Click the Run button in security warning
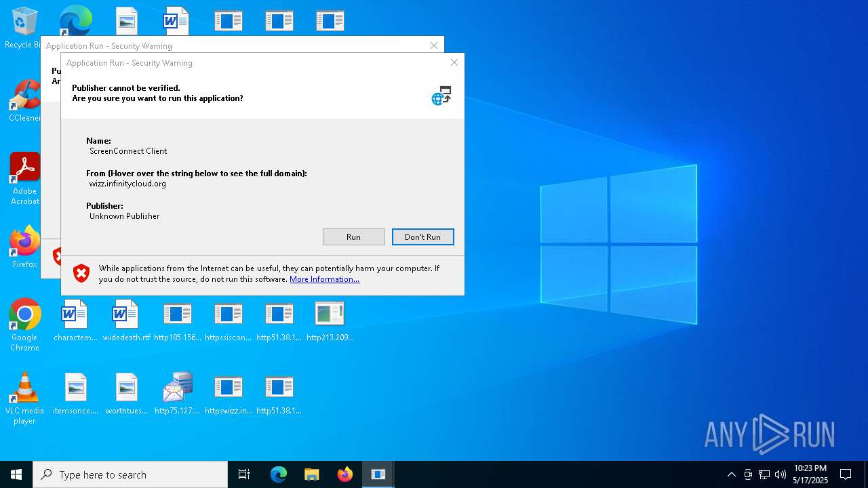The height and width of the screenshot is (488, 868). pos(353,237)
